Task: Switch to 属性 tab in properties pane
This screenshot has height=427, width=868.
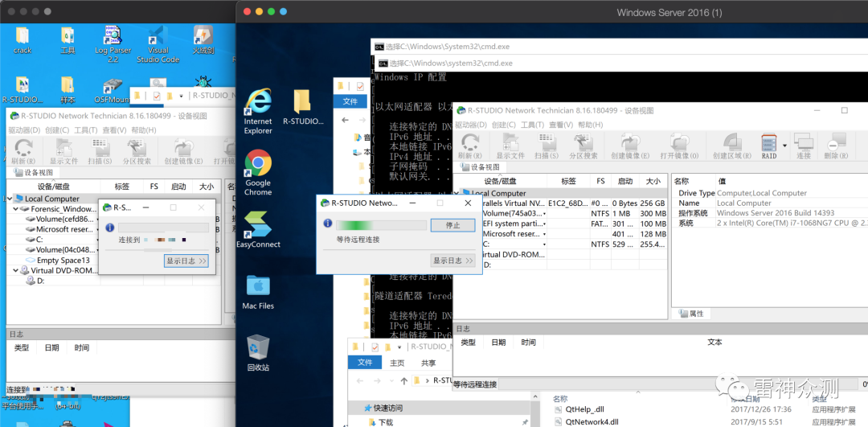Action: (691, 314)
